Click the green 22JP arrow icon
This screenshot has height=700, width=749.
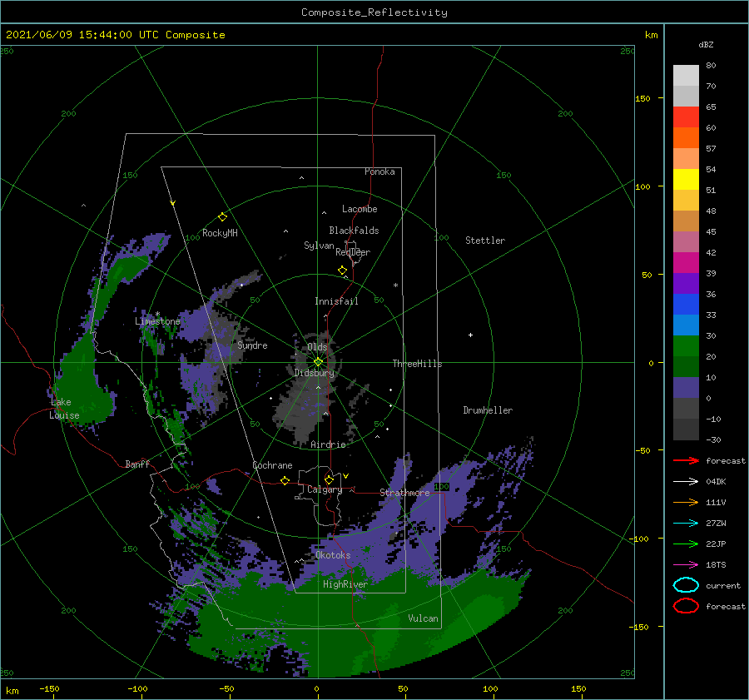click(x=686, y=544)
